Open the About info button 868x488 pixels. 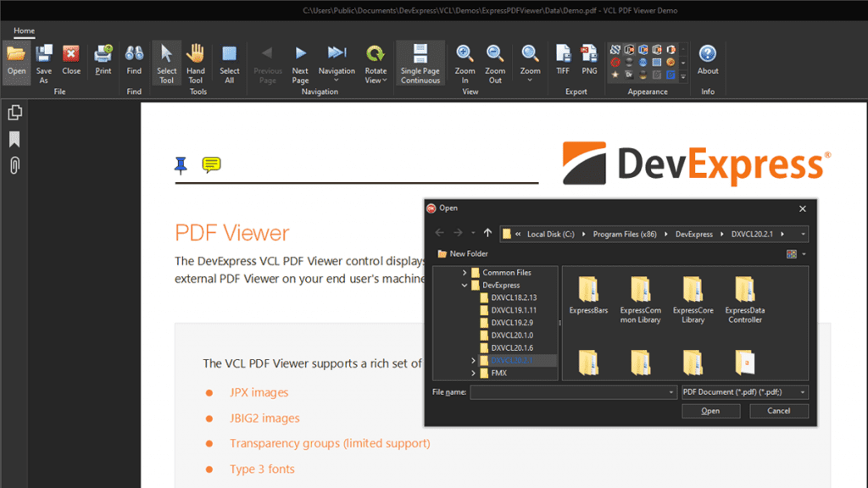pos(708,60)
